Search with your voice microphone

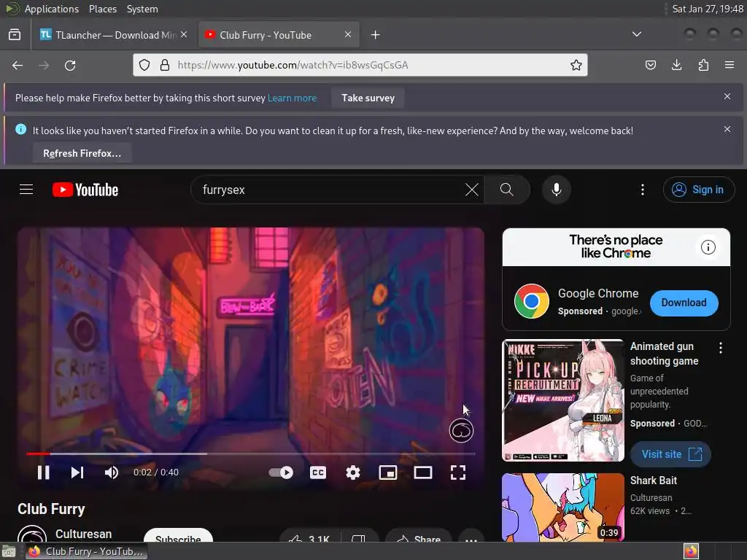point(556,190)
